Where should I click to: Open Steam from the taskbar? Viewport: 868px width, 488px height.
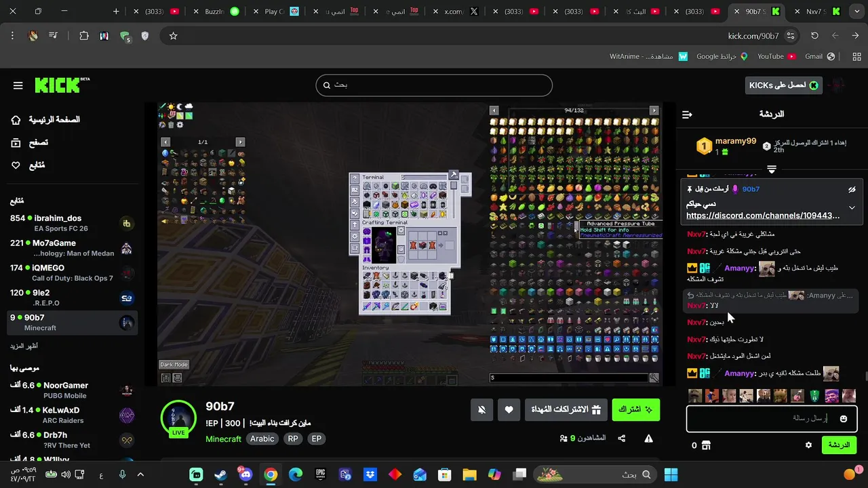221,474
